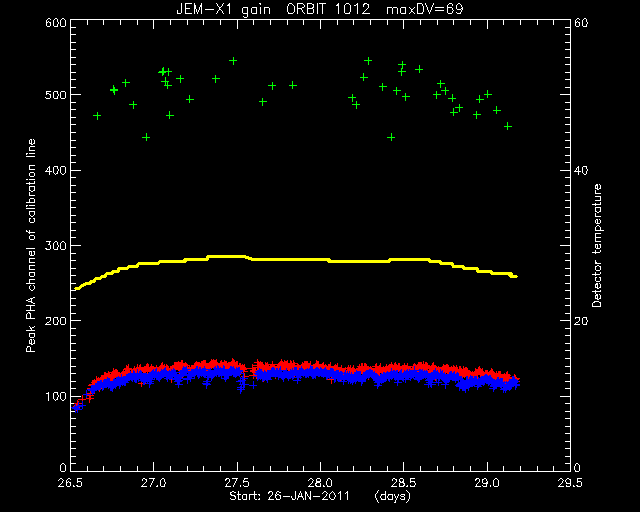Click the last green cross near 29.1 days
The height and width of the screenshot is (512, 640).
508,127
